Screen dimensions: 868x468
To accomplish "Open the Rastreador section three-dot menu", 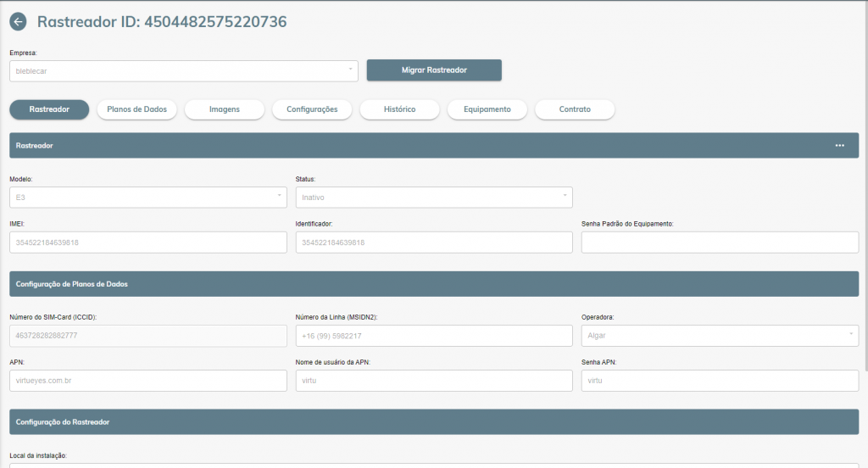I will [840, 146].
